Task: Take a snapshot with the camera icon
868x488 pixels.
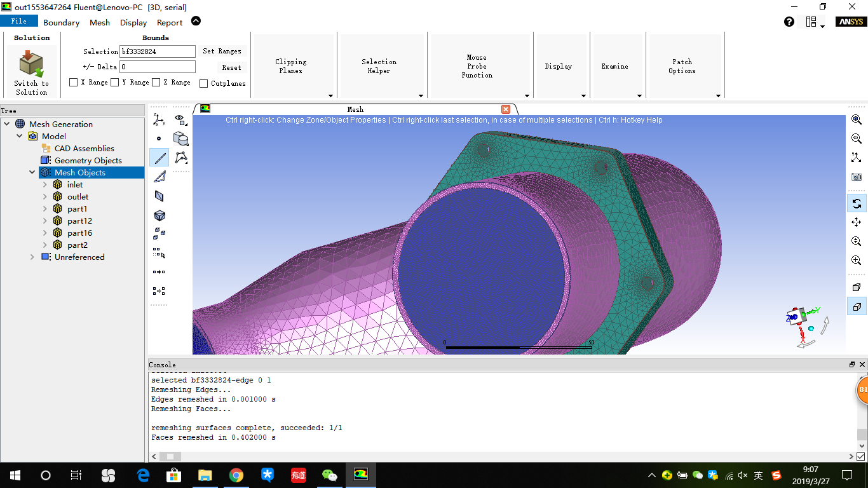Action: pyautogui.click(x=857, y=177)
